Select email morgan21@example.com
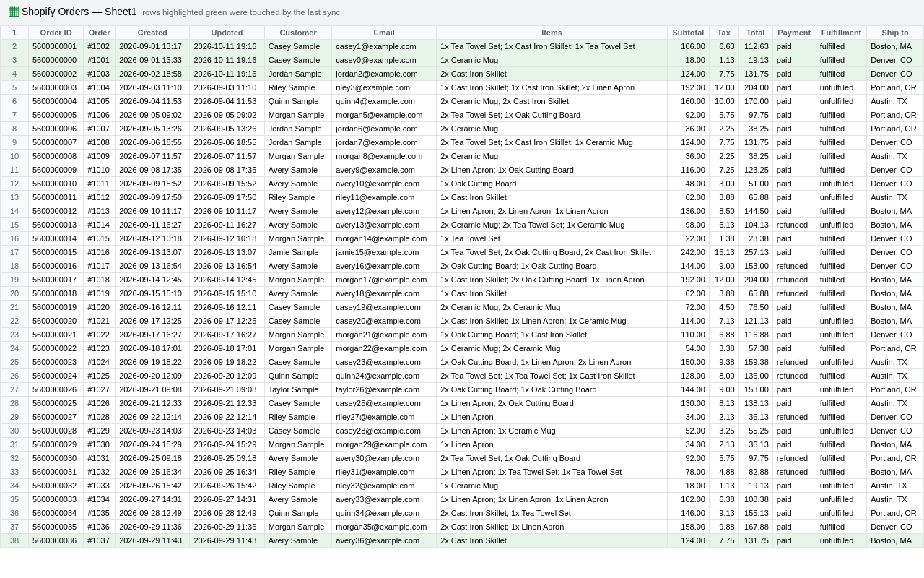Screen dimensions: 924x578 (x=384, y=335)
